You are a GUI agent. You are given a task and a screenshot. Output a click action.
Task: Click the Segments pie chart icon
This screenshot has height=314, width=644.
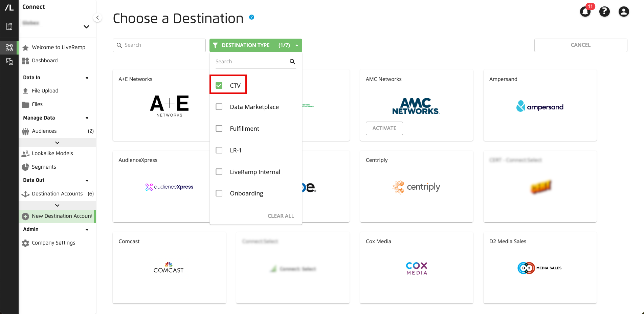point(25,167)
